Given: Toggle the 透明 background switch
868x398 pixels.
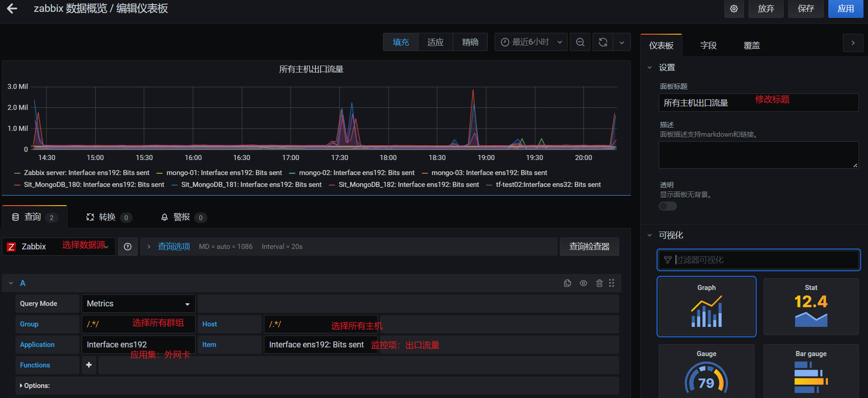Looking at the screenshot, I should 668,206.
